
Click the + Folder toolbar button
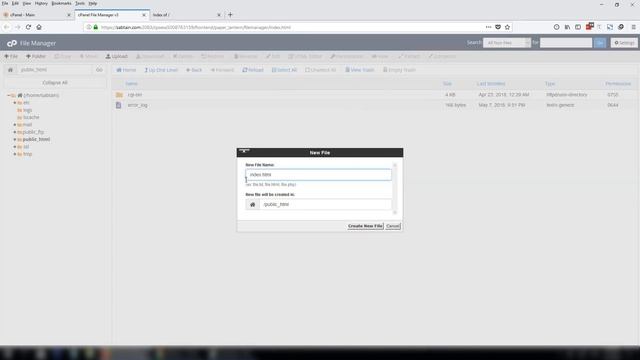coord(36,56)
